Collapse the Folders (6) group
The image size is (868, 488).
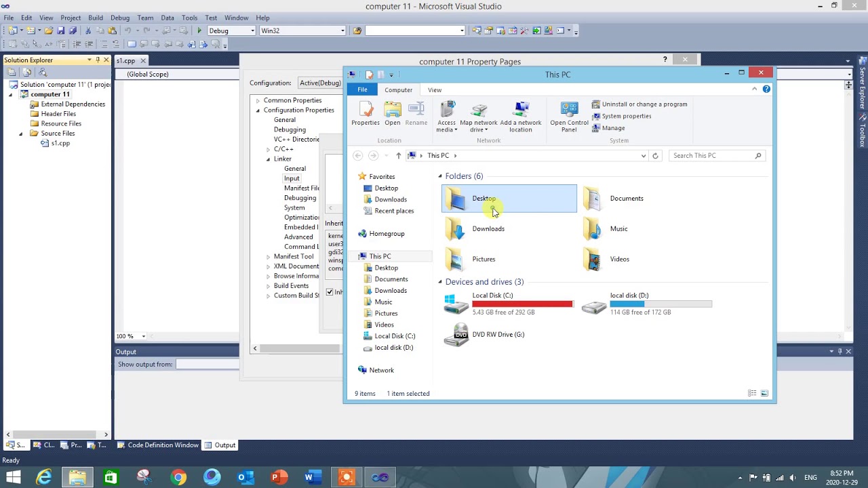pos(440,176)
